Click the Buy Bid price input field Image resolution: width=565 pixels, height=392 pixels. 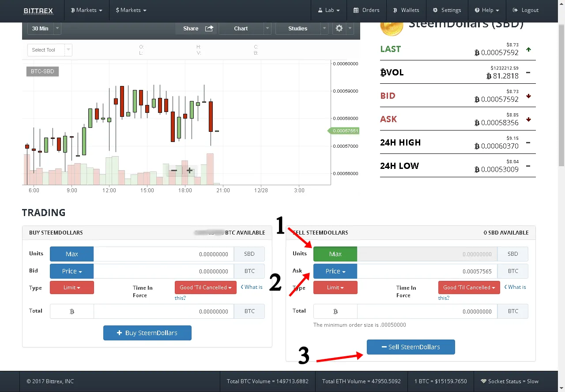(x=164, y=271)
